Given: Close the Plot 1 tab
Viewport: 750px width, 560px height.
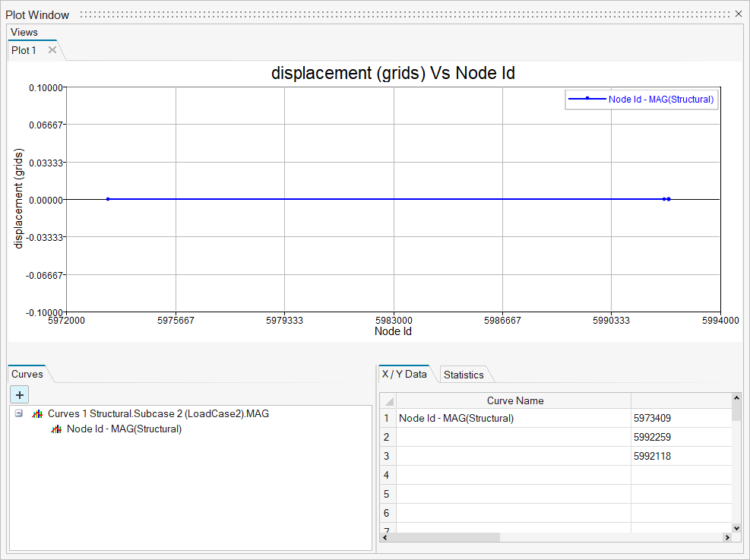Looking at the screenshot, I should (x=52, y=50).
